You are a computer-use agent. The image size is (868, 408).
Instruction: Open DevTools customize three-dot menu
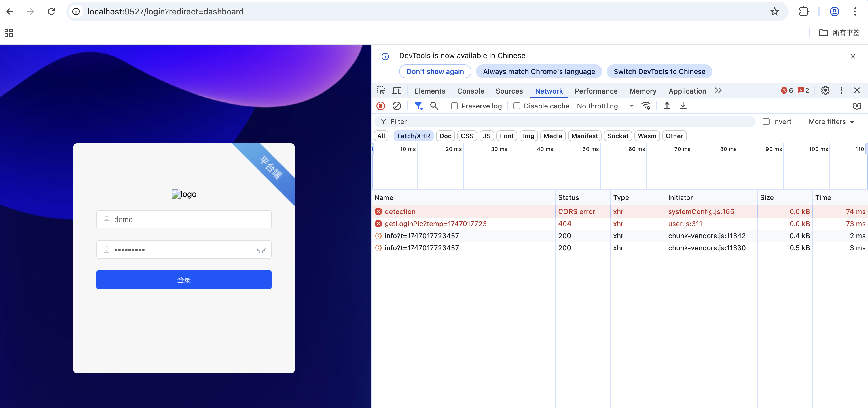[x=842, y=91]
